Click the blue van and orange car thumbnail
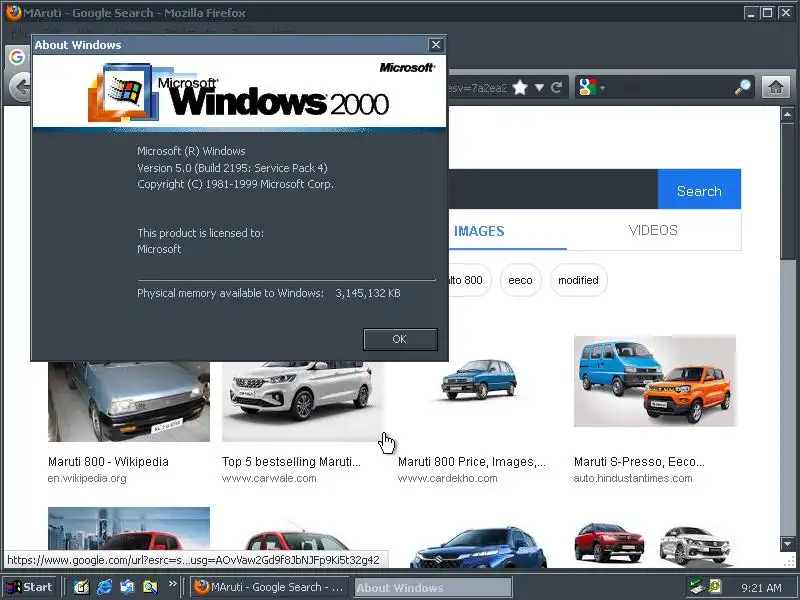The width and height of the screenshot is (800, 600). 655,381
